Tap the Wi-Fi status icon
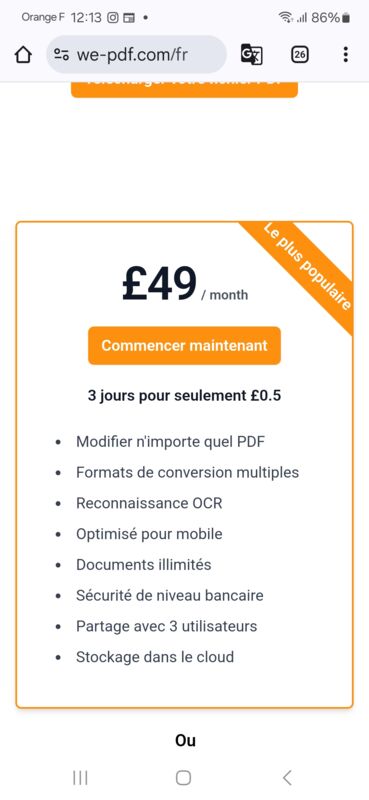The height and width of the screenshot is (800, 369). coord(285,17)
